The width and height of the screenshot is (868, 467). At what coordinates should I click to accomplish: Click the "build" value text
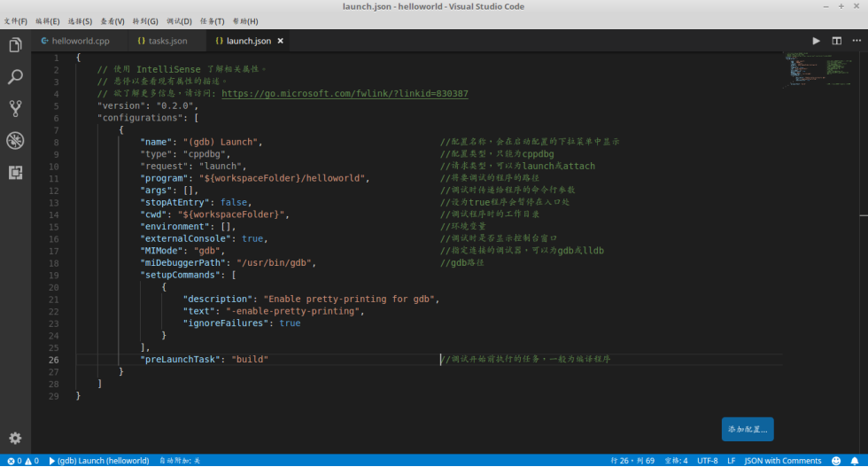pos(250,360)
